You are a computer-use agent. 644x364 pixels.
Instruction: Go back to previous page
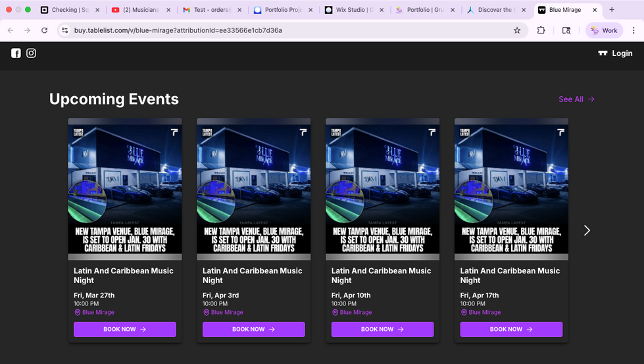click(11, 30)
